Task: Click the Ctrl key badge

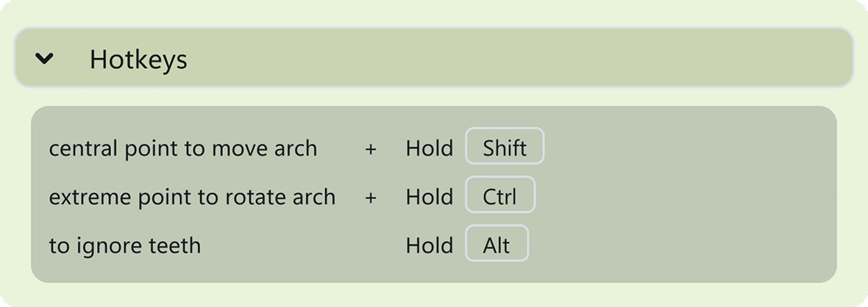Action: [x=500, y=195]
